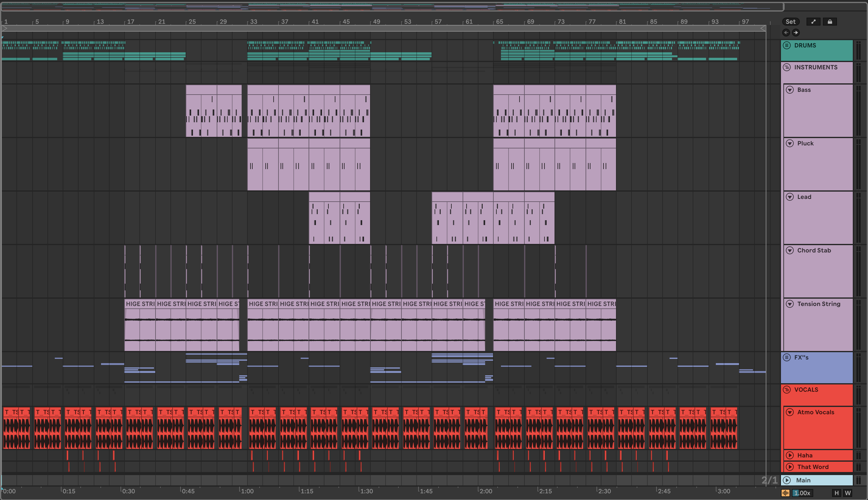Jump to previous locator arrow
This screenshot has width=868, height=500.
(786, 33)
